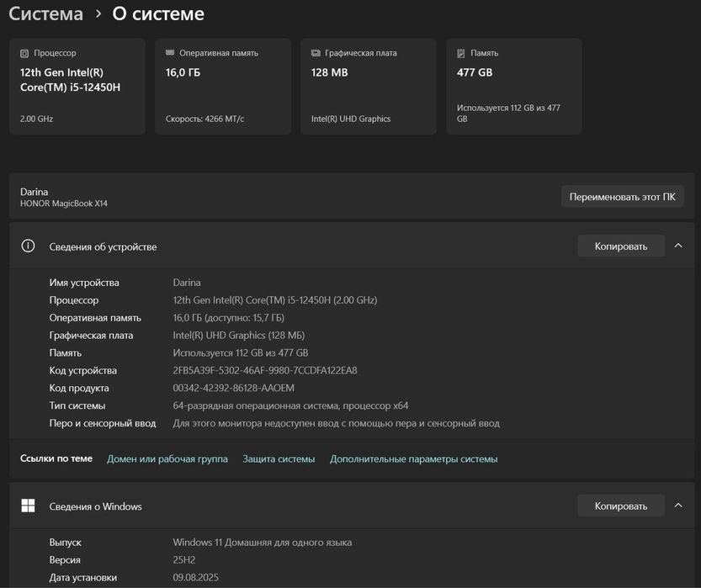Collapse the Сведения об устройстве section chevron

pos(678,246)
